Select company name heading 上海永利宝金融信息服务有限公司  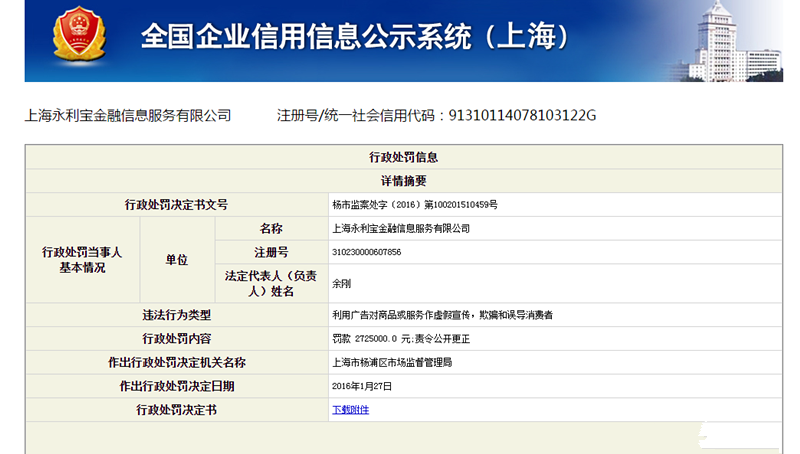(128, 116)
